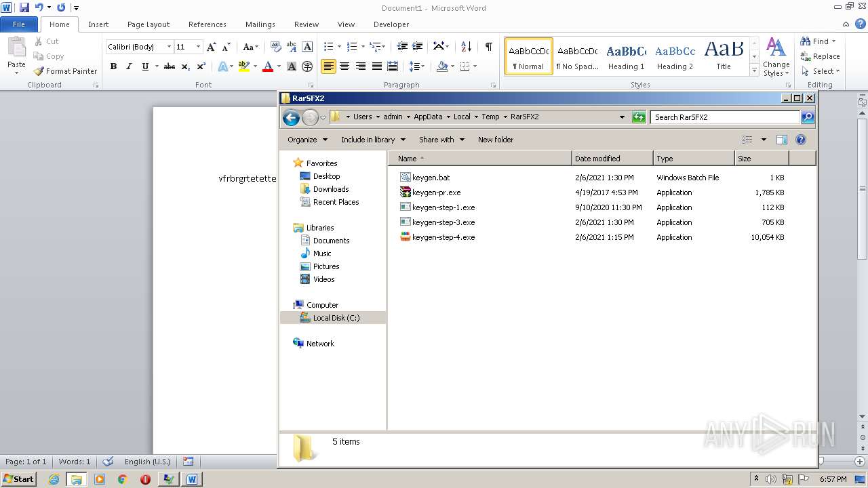Toggle Underline formatting in Word
The height and width of the screenshot is (488, 868).
tap(145, 66)
